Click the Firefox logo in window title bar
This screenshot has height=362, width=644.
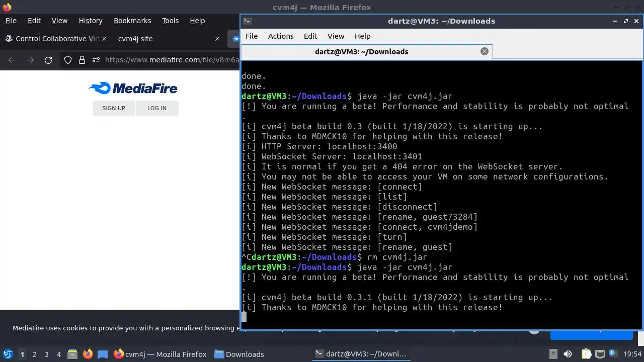point(7,7)
